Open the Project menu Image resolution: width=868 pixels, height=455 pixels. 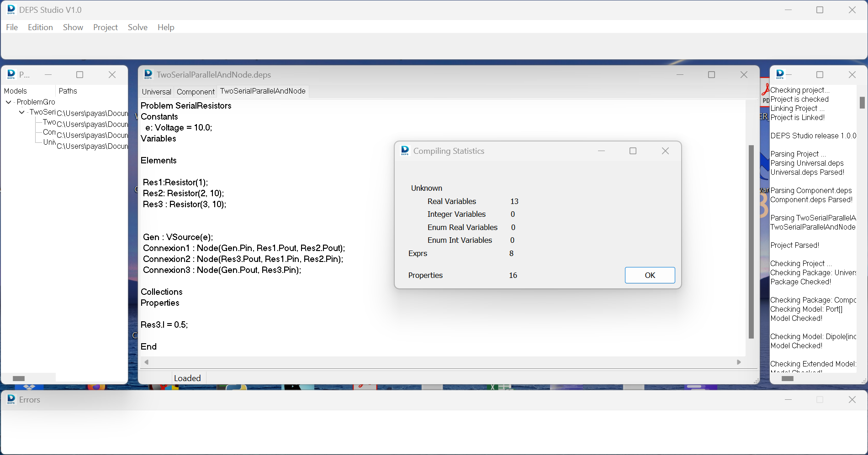[x=106, y=27]
